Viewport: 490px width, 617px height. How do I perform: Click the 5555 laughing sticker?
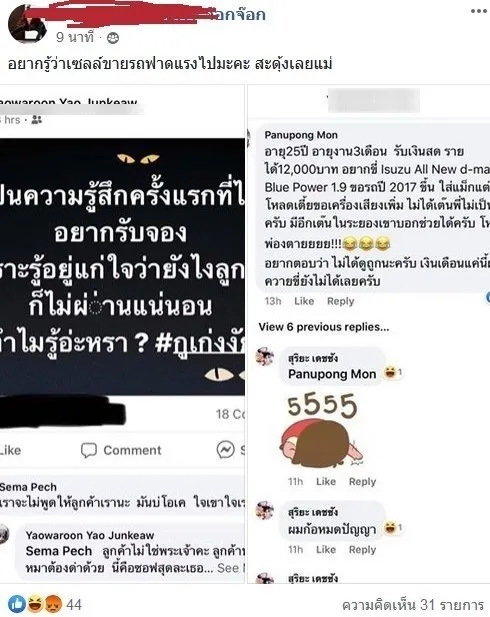point(323,431)
